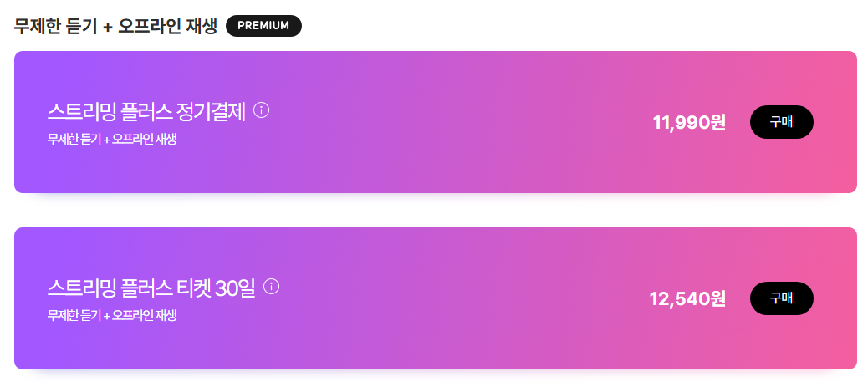Open info icon beside 스트리밍 플러스 티켓 30일
The height and width of the screenshot is (382, 868).
(x=271, y=287)
